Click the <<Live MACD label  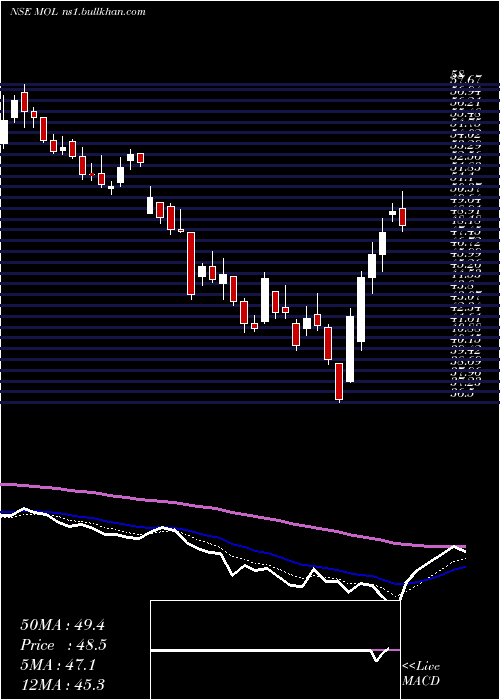click(x=421, y=674)
